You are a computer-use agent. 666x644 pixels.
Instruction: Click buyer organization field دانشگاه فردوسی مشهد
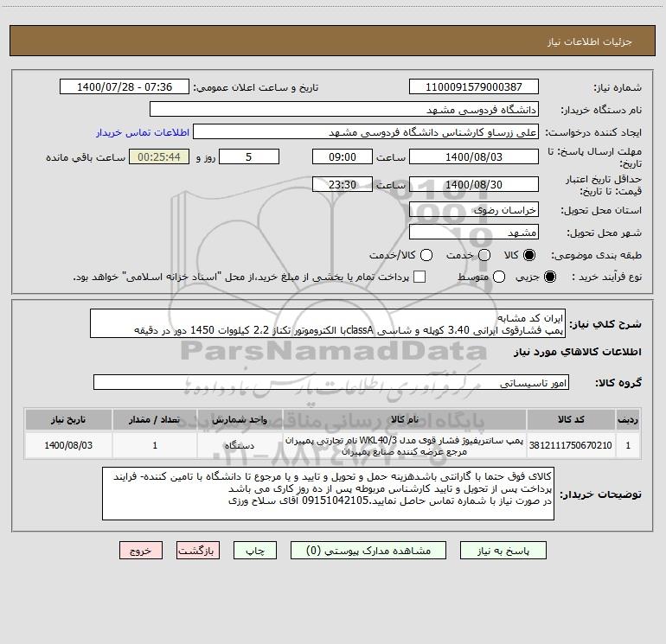[344, 109]
